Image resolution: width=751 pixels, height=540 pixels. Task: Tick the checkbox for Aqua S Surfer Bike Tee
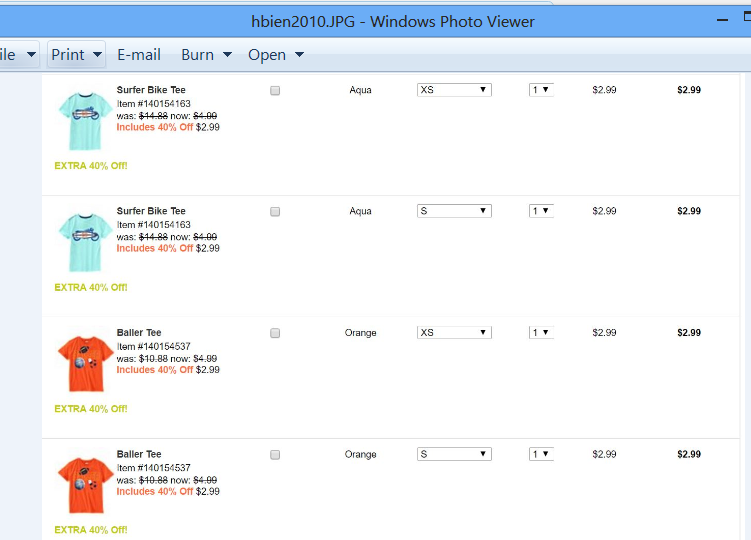[x=275, y=211]
